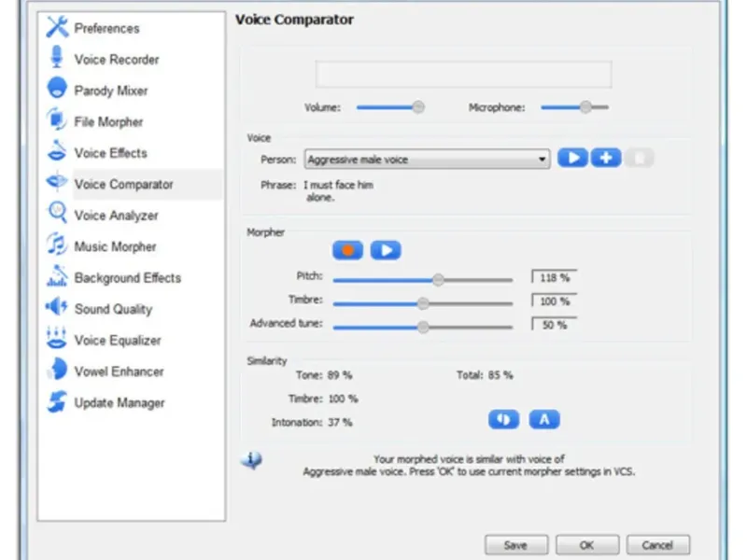This screenshot has width=747, height=560.
Task: Click the Voice Analyzer magnifier icon
Action: (x=57, y=213)
